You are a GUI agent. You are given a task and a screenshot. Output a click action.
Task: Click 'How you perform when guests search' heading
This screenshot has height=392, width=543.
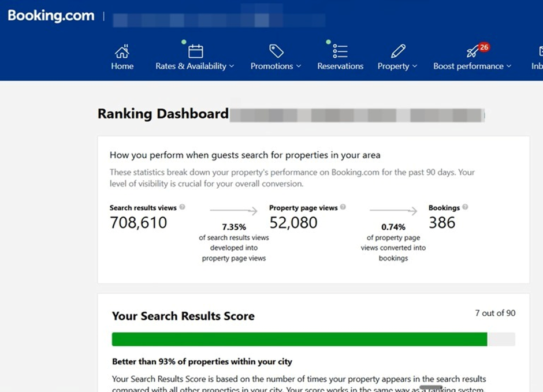tap(245, 155)
